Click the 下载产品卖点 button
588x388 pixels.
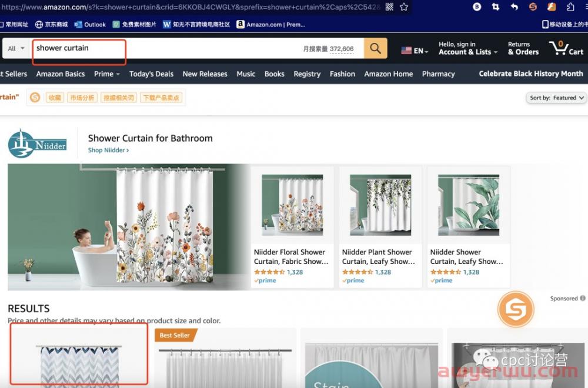pyautogui.click(x=161, y=98)
